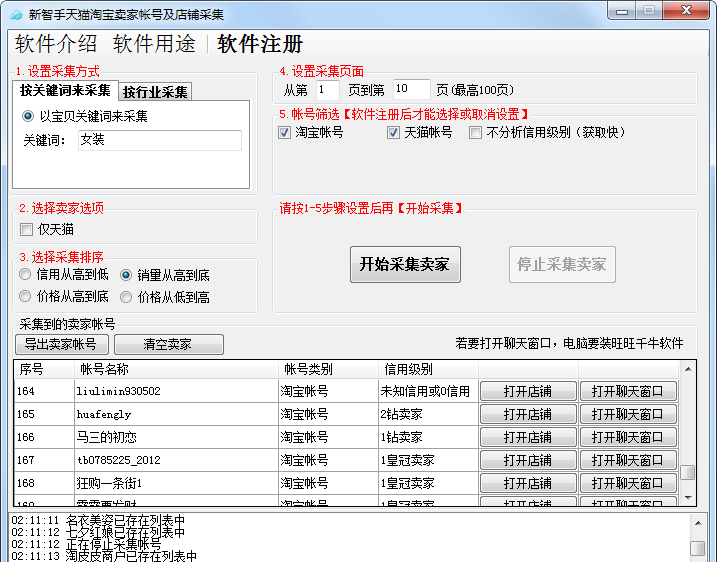
Task: Click 停止采集卖家 button
Action: click(x=562, y=264)
